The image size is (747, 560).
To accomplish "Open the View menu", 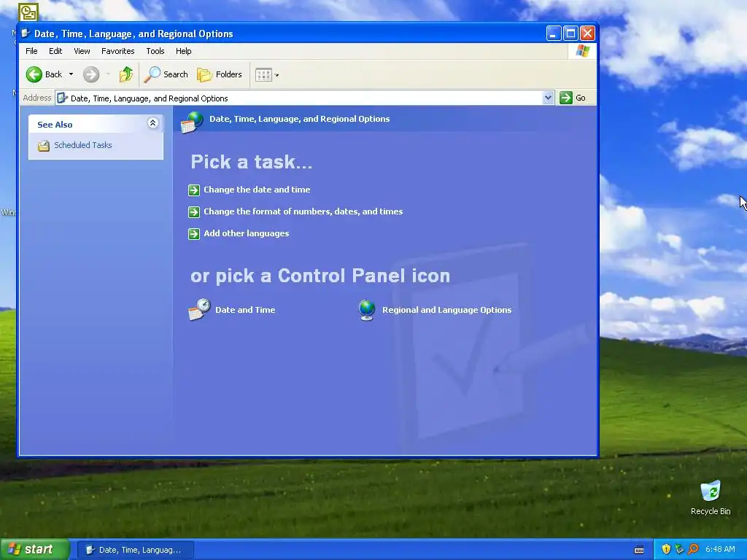I will pos(82,51).
